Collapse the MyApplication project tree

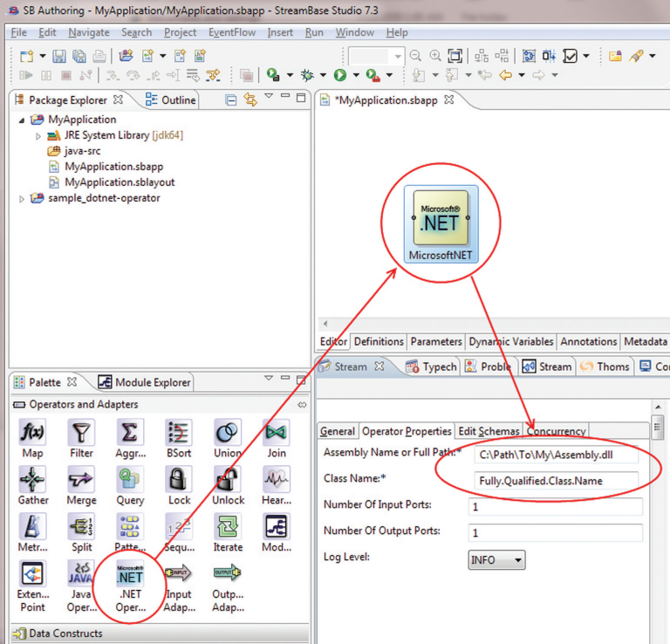click(23, 120)
